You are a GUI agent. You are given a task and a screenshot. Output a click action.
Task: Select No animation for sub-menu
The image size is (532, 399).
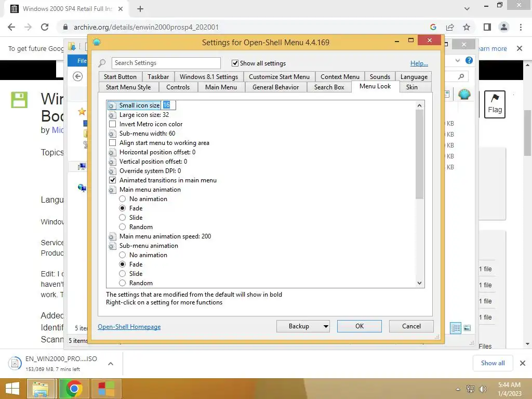(x=123, y=255)
